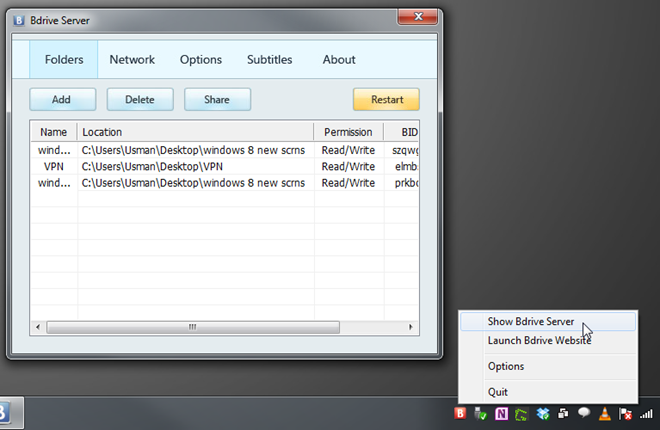The image size is (660, 430).
Task: Click the green Greenshot tray icon
Action: [521, 414]
